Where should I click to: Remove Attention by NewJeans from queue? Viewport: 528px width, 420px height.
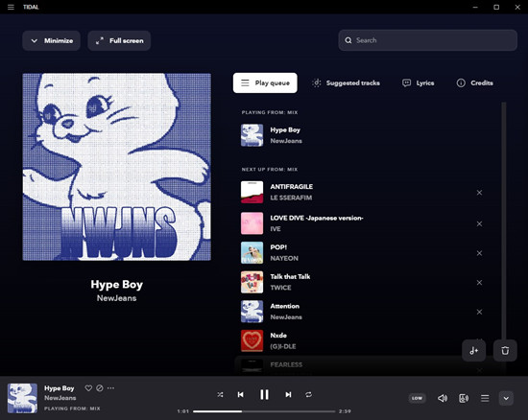[x=479, y=312]
